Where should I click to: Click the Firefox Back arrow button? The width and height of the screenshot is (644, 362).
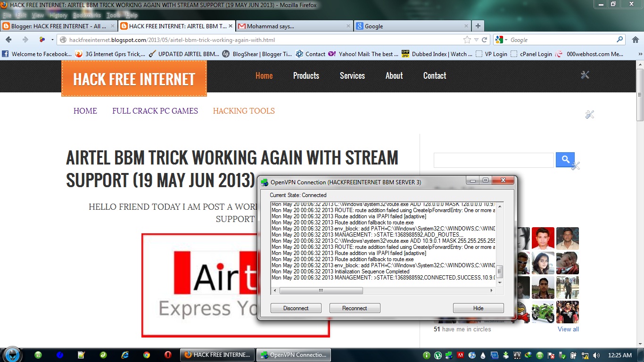8,40
